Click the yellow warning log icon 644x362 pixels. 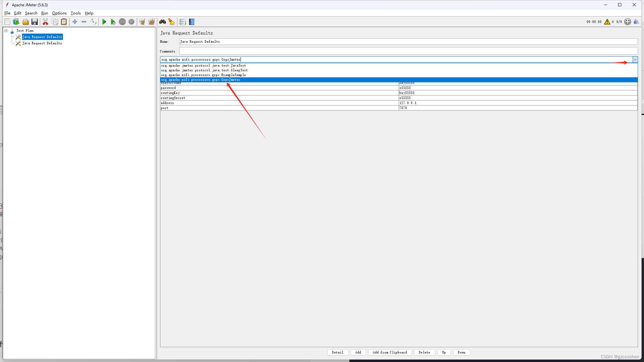pyautogui.click(x=607, y=22)
